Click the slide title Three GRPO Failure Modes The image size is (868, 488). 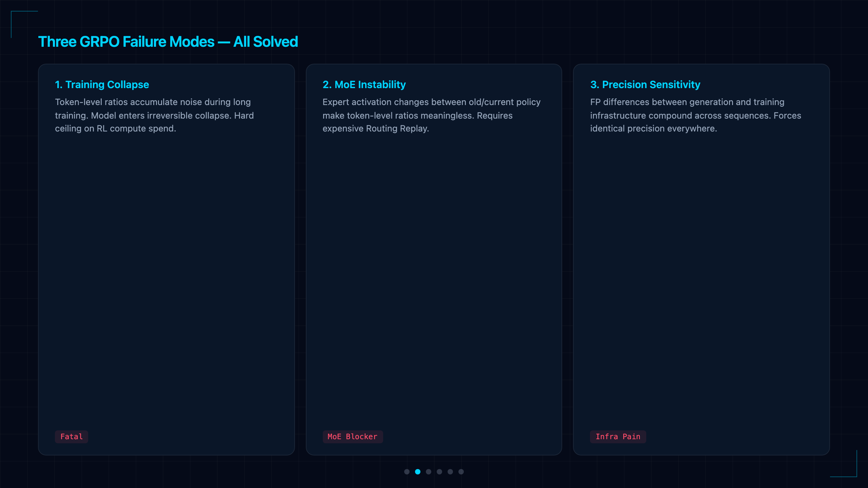(x=168, y=42)
